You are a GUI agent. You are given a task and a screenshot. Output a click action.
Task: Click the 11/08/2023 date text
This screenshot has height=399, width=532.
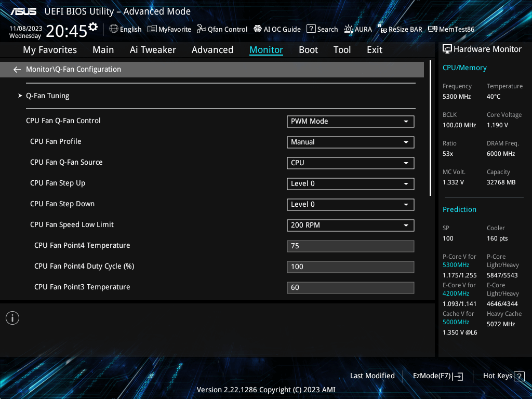pyautogui.click(x=26, y=29)
